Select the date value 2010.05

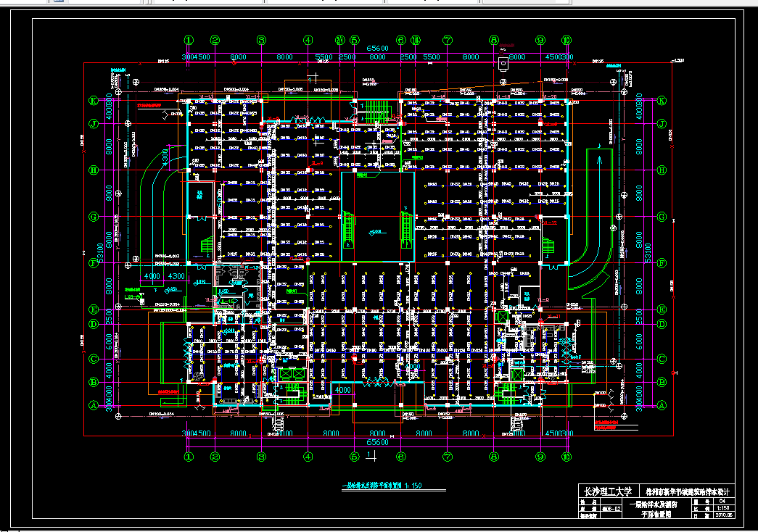[724, 515]
